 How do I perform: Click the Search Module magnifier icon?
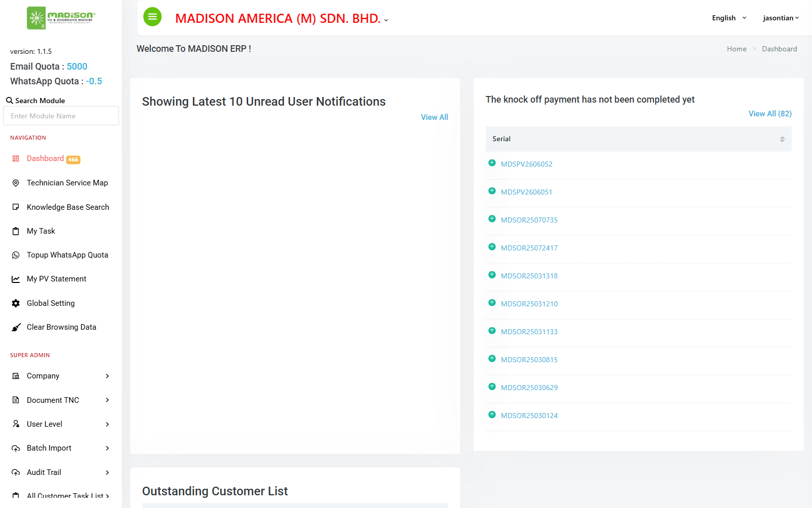click(10, 101)
